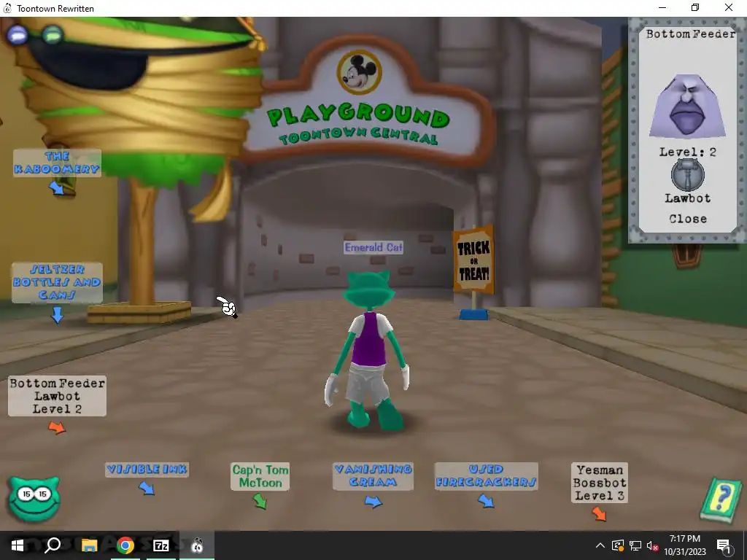The image size is (747, 560).
Task: Open 7-Zip from the taskbar
Action: pyautogui.click(x=161, y=545)
